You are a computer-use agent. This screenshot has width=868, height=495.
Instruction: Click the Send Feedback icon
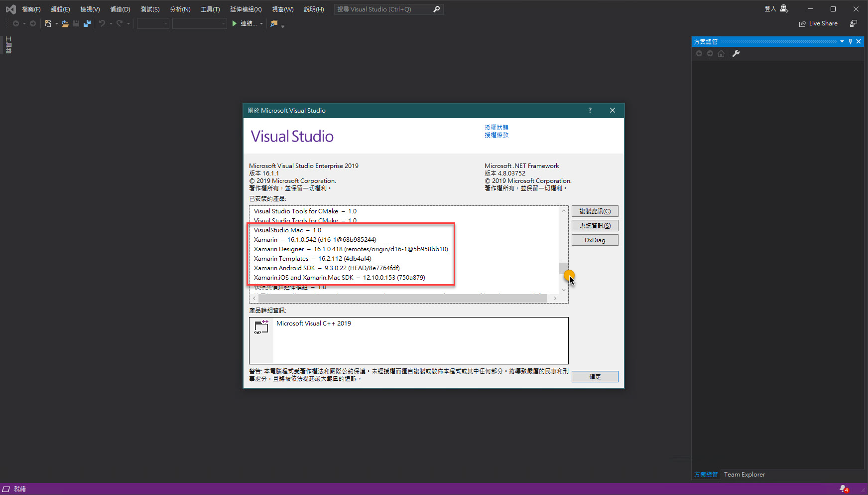(854, 23)
